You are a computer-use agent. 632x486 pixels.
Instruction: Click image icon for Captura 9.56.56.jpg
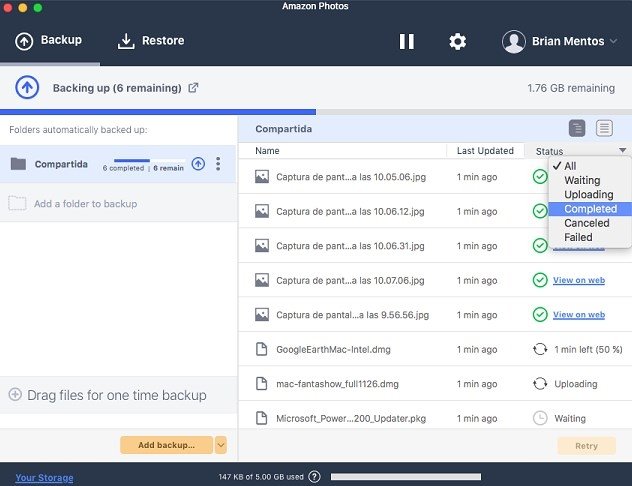(x=262, y=314)
